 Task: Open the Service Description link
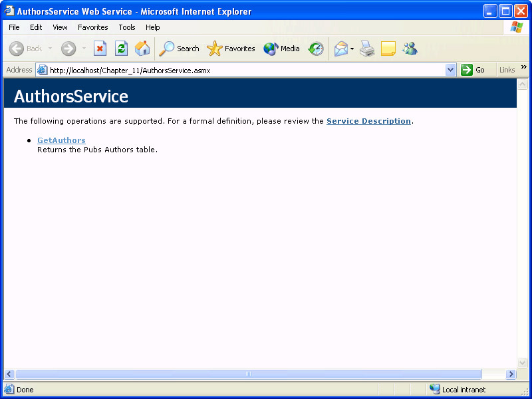tap(368, 121)
